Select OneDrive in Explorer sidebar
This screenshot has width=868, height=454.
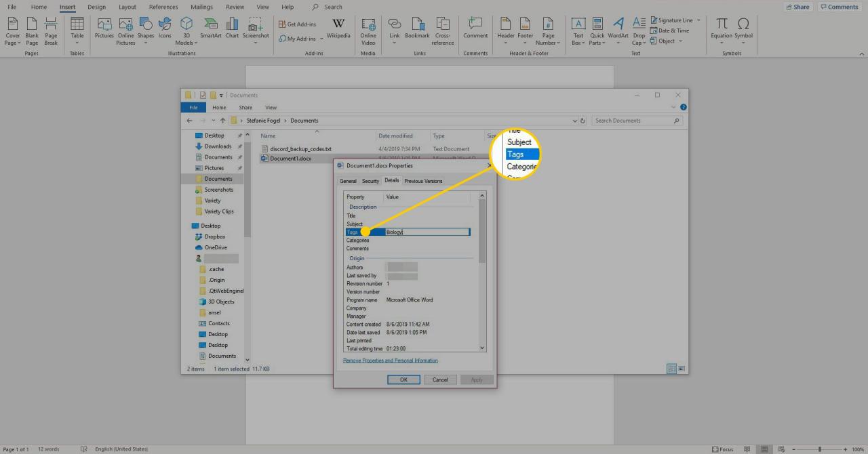[x=211, y=247]
